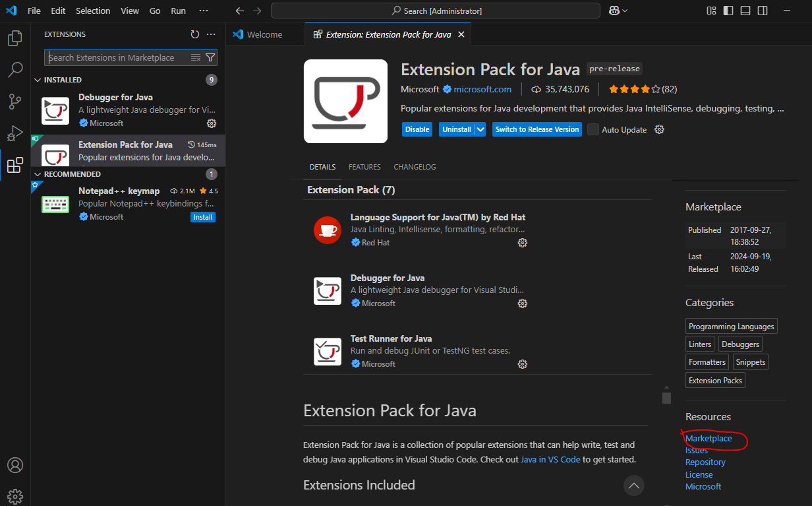Viewport: 812px width, 506px height.
Task: Click the Uninstall button
Action: pyautogui.click(x=457, y=129)
